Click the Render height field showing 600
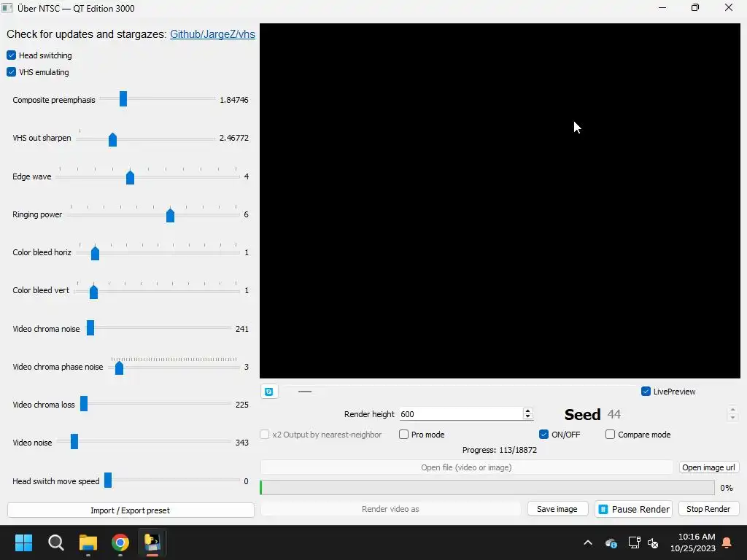This screenshot has width=747, height=560. [x=461, y=414]
